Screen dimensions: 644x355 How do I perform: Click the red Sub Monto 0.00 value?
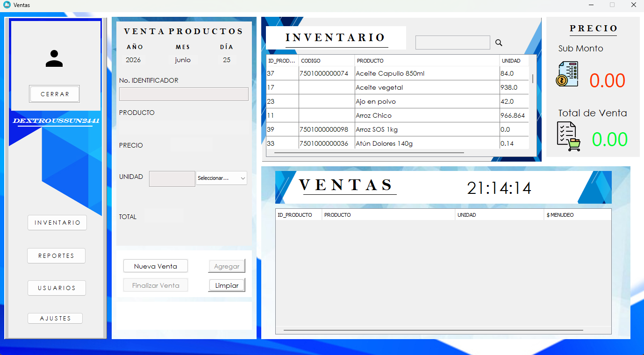(x=607, y=81)
